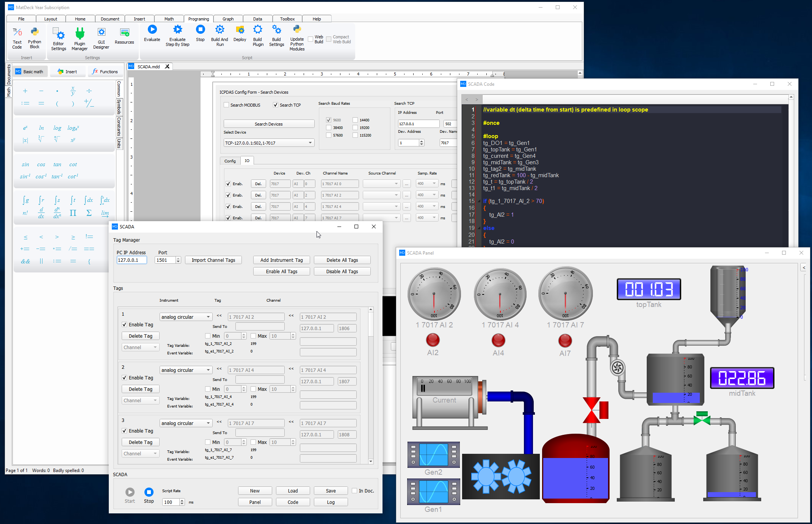
Task: Switch to the Graph ribbon tab
Action: click(x=228, y=19)
